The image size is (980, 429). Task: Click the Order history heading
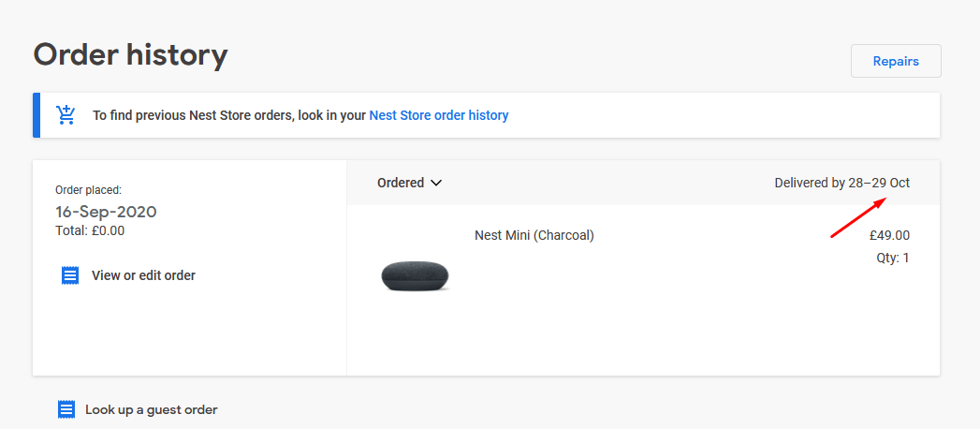[131, 55]
